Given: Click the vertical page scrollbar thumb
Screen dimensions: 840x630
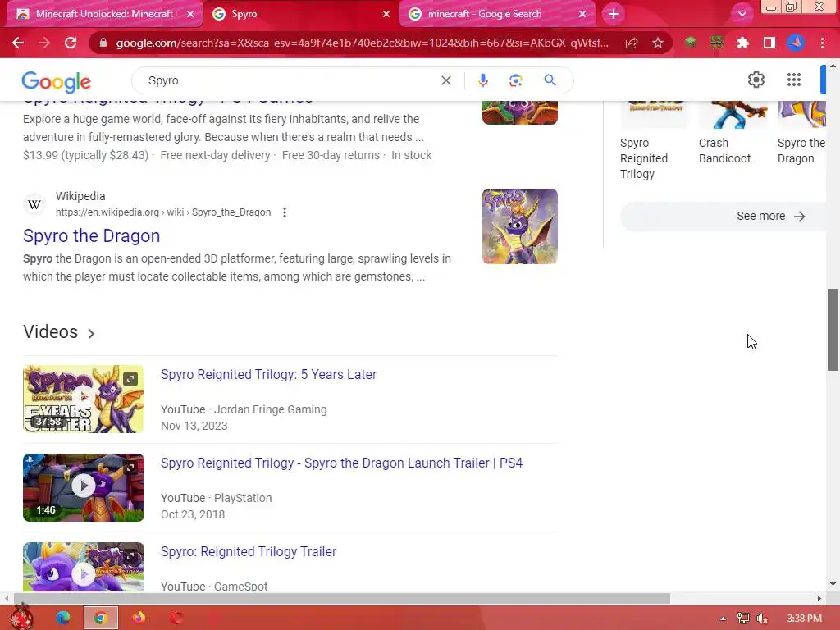Looking at the screenshot, I should coord(833,330).
